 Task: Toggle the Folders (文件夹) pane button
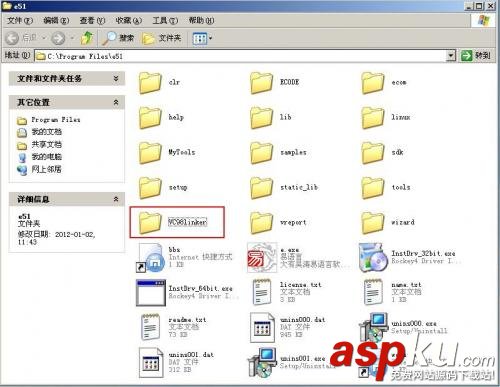162,38
